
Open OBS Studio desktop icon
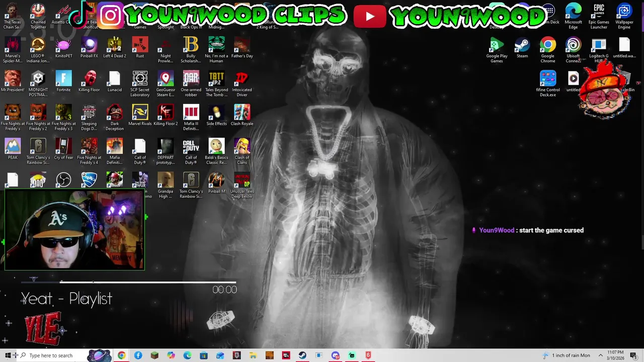tap(63, 179)
